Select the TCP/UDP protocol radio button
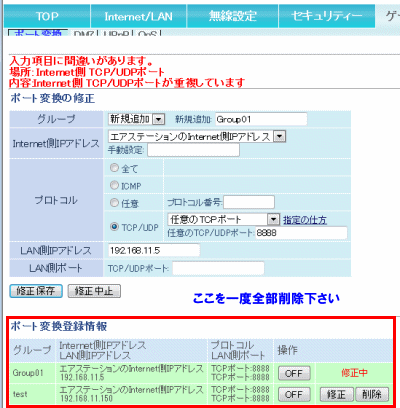Image resolution: width=400 pixels, height=408 pixels. click(x=114, y=227)
